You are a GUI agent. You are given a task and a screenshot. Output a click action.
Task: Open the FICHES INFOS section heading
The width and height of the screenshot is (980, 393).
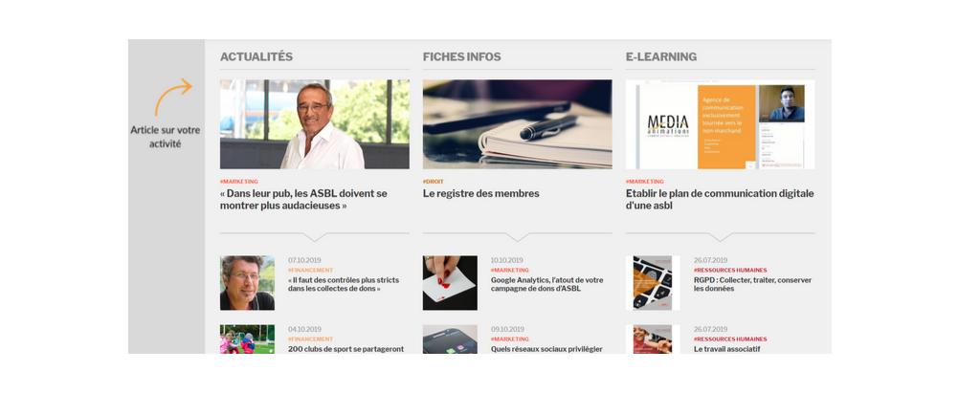pos(462,56)
